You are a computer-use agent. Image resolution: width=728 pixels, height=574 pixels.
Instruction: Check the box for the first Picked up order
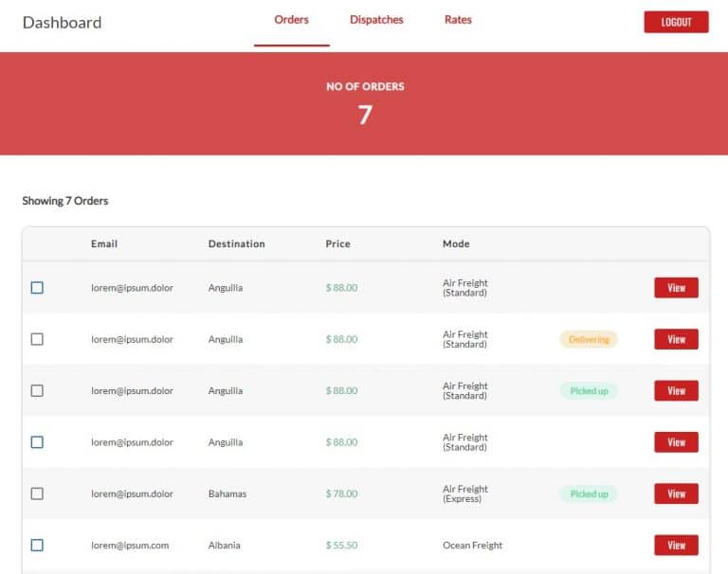pyautogui.click(x=37, y=390)
